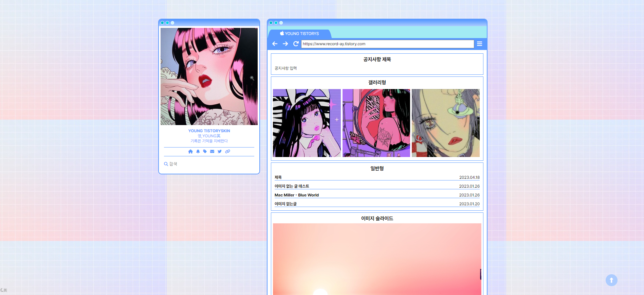Click the date 2023.04.18
This screenshot has width=644, height=295.
click(x=470, y=177)
